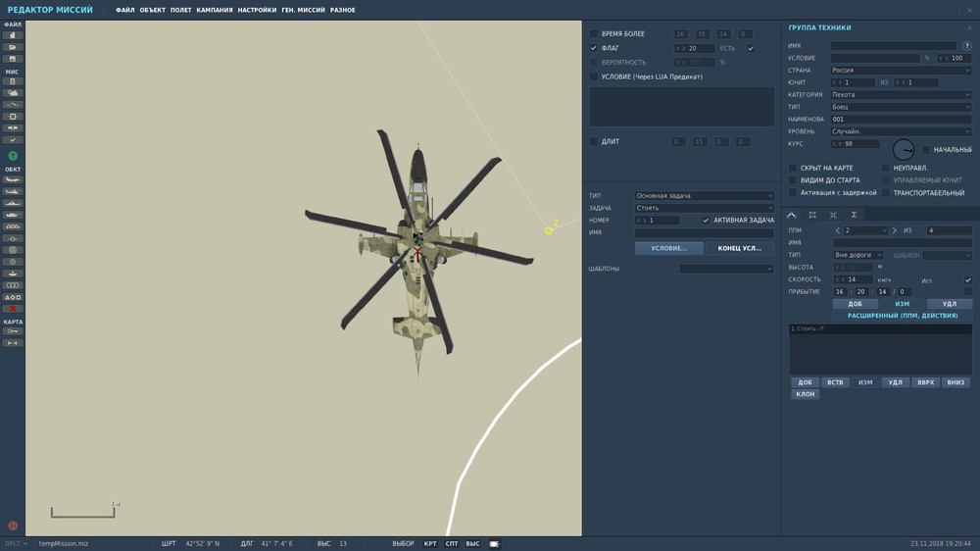The width and height of the screenshot is (980, 551).
Task: Click the group ИМЯ input field
Action: pos(893,46)
